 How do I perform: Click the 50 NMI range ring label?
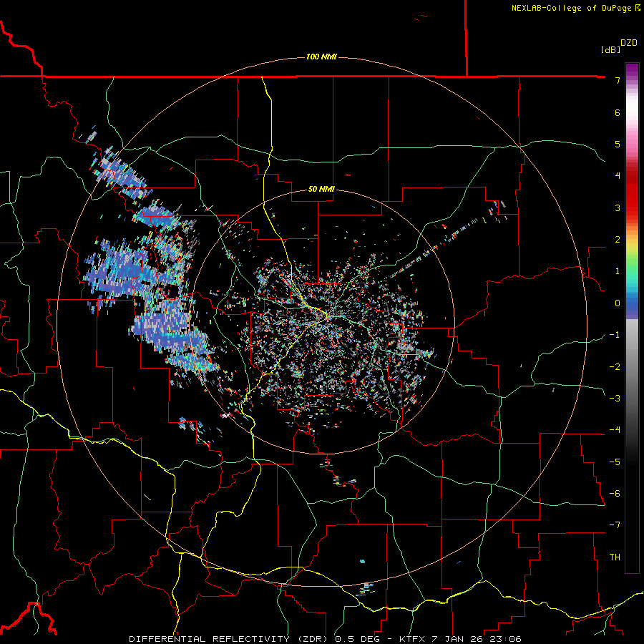pyautogui.click(x=321, y=189)
